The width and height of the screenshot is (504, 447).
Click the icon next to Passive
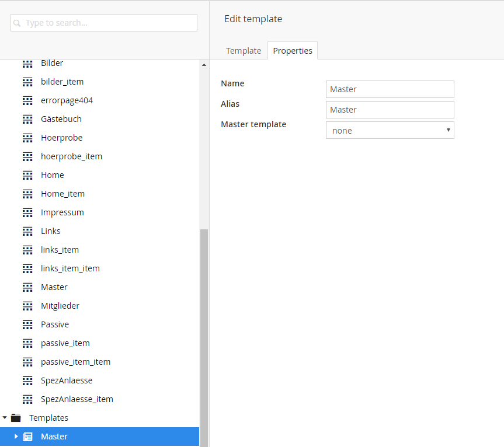coord(27,324)
